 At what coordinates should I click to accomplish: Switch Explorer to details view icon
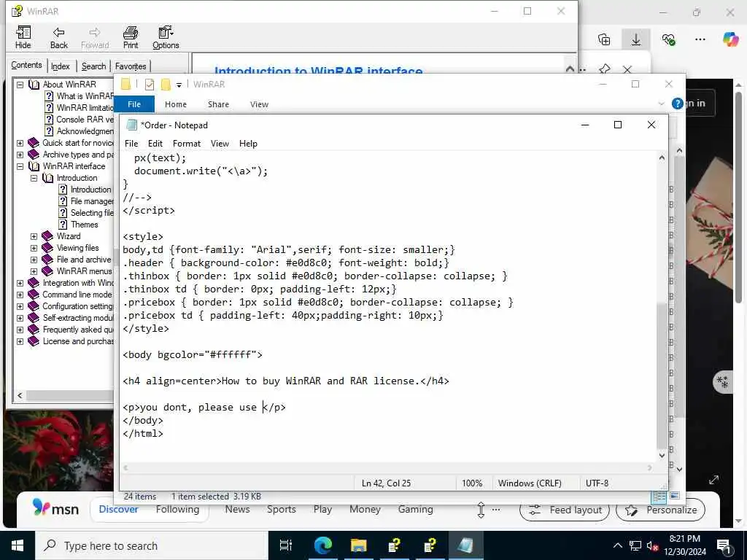(659, 496)
